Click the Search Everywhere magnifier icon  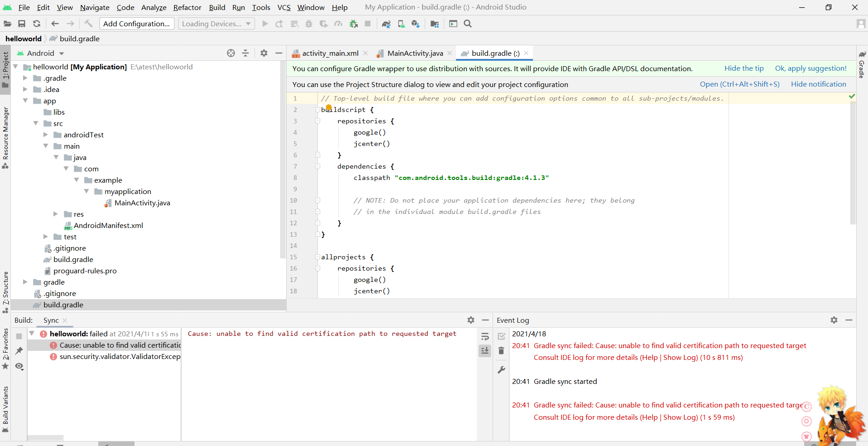468,24
